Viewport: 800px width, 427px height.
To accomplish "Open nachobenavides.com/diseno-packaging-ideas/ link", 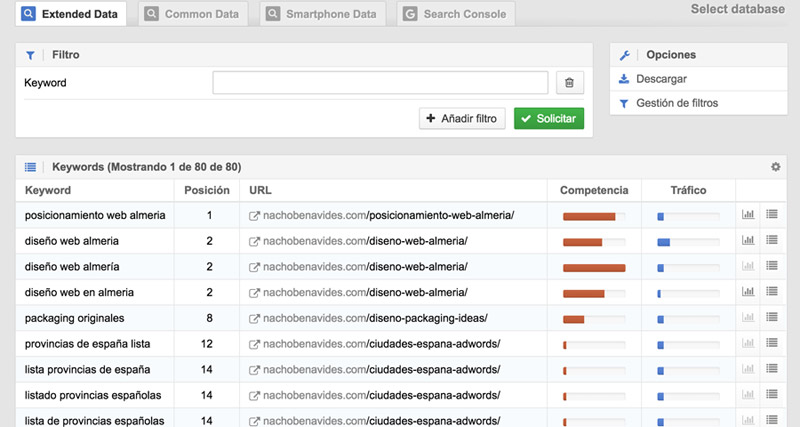I will [375, 318].
